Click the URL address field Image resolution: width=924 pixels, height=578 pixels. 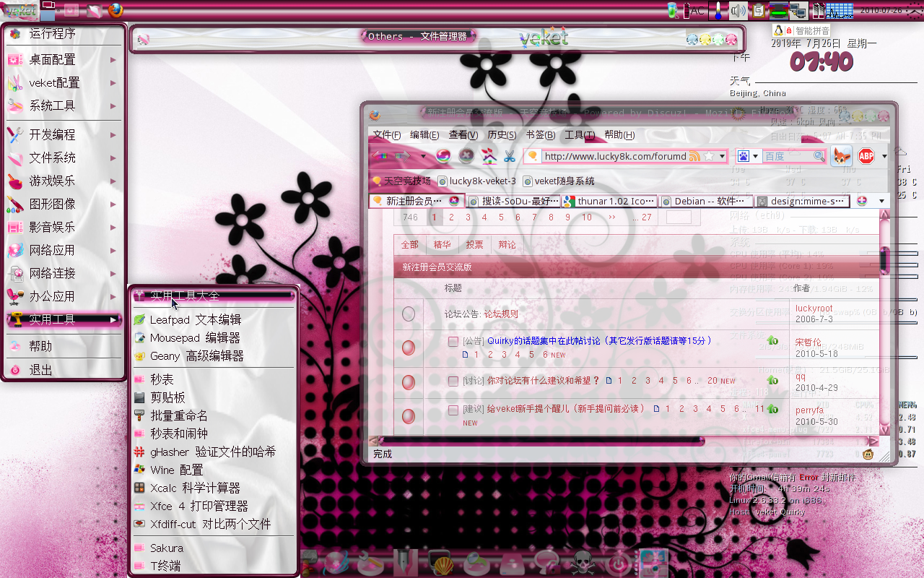click(x=615, y=156)
